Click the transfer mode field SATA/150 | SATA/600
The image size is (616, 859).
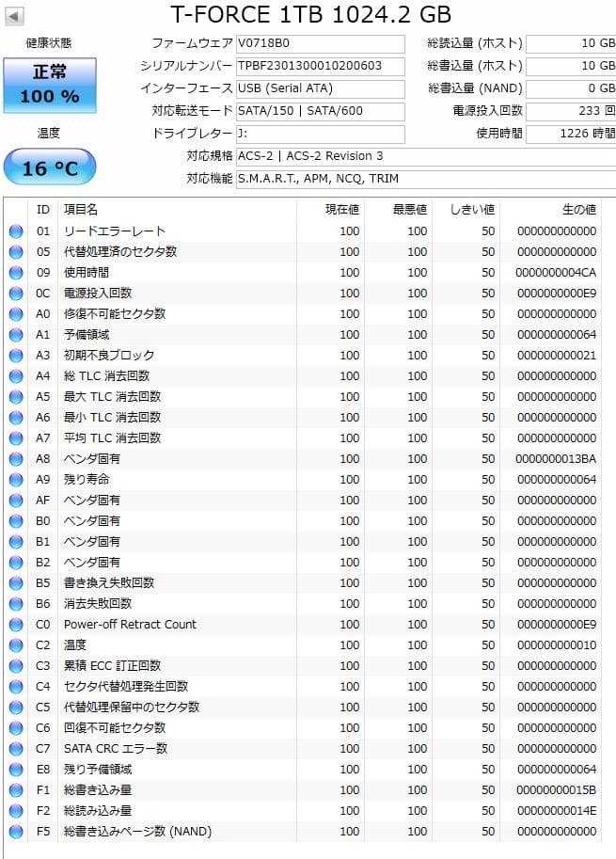[321, 111]
